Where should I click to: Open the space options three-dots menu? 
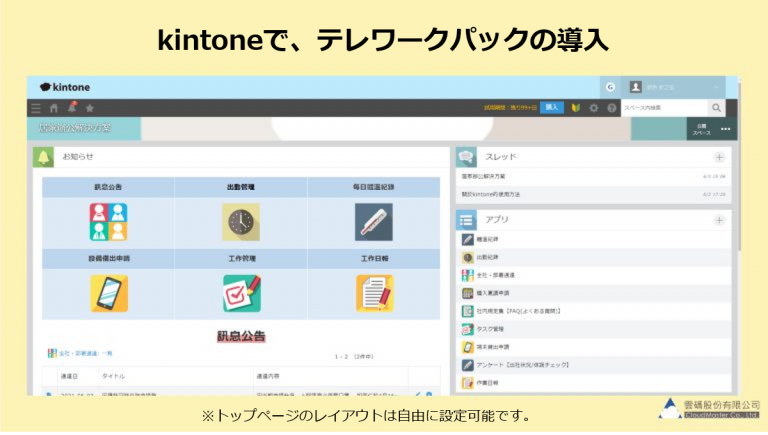tap(726, 129)
